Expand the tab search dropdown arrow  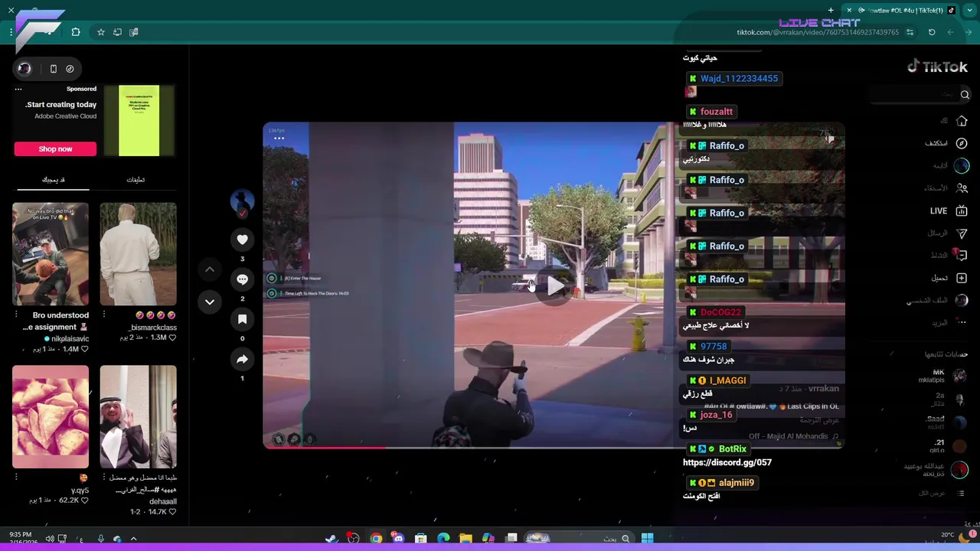tap(969, 10)
